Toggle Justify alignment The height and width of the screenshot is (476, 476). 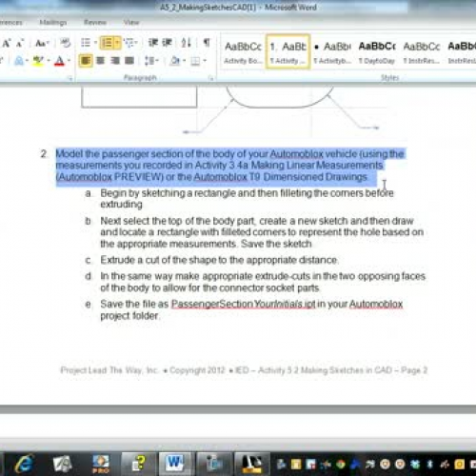coord(129,60)
